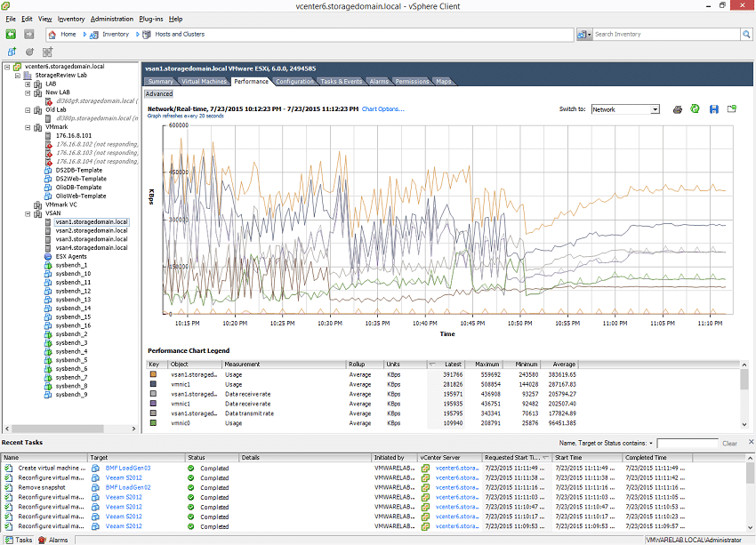The image size is (756, 545).
Task: Select host 176.16.8.101 in the tree
Action: tap(74, 136)
